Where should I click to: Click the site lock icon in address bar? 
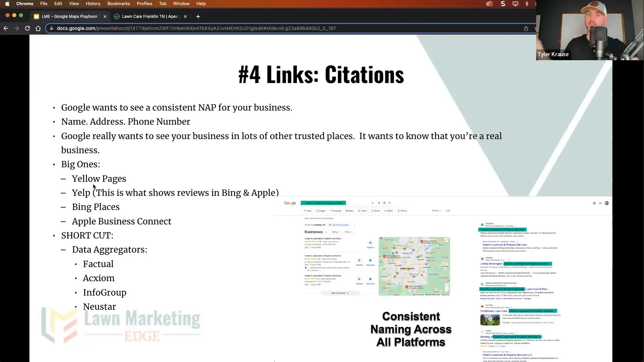51,28
